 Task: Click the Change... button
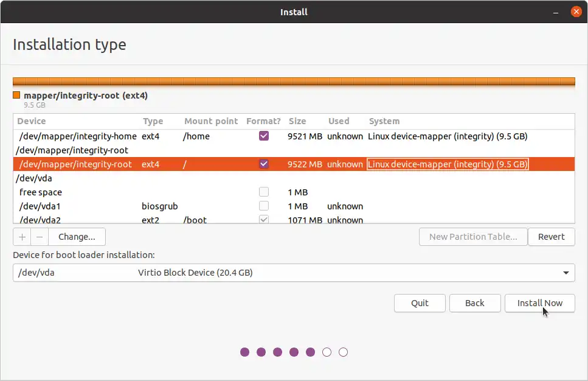(77, 237)
